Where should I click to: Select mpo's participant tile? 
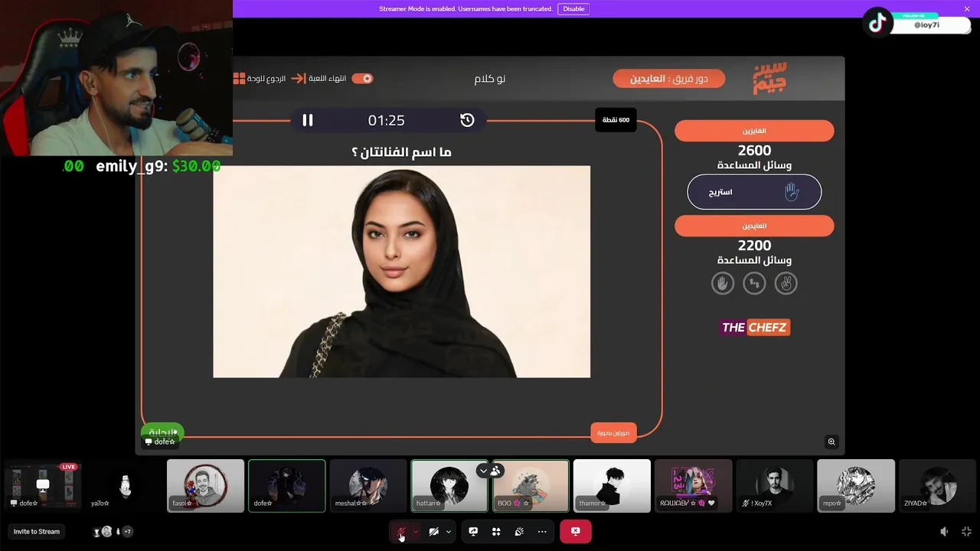click(855, 486)
